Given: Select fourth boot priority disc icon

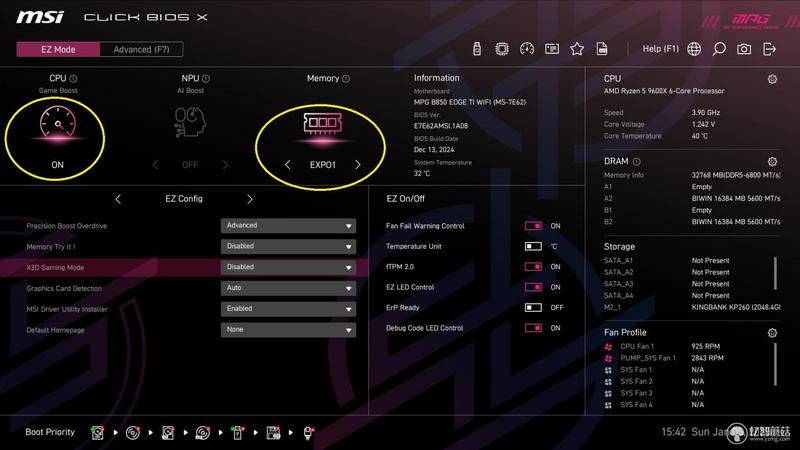Looking at the screenshot, I should (203, 433).
